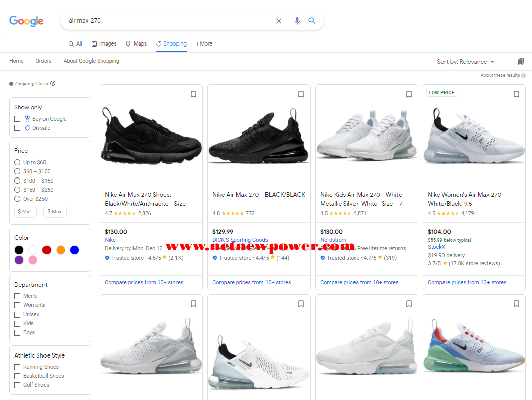Open the Nordstrom store link
Viewport: 532px width, 400px height.
pos(333,240)
